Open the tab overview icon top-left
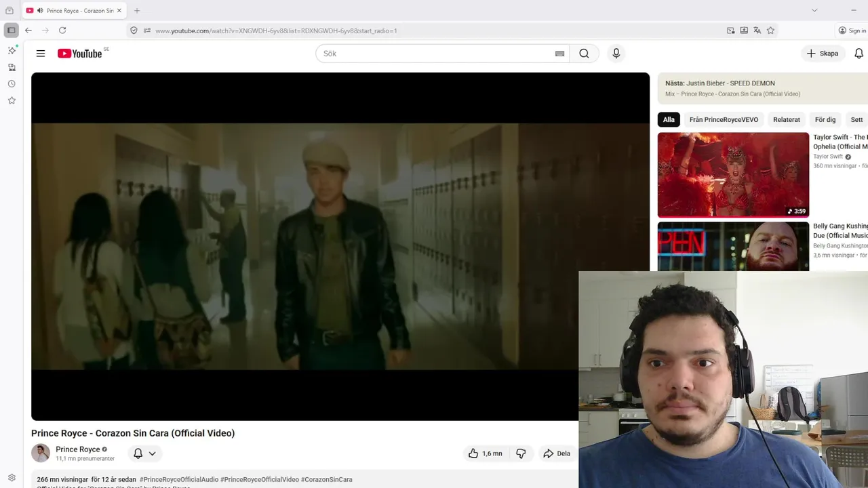Image resolution: width=868 pixels, height=488 pixels. coord(9,10)
